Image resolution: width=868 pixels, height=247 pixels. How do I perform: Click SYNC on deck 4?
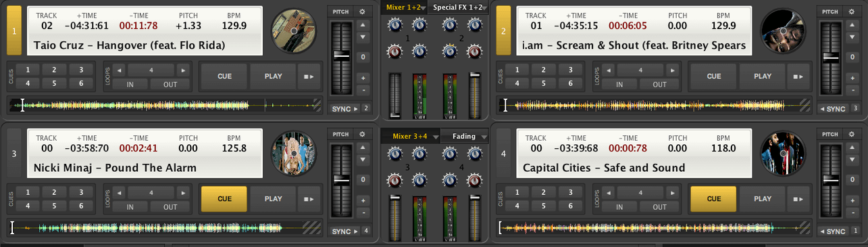pyautogui.click(x=834, y=231)
